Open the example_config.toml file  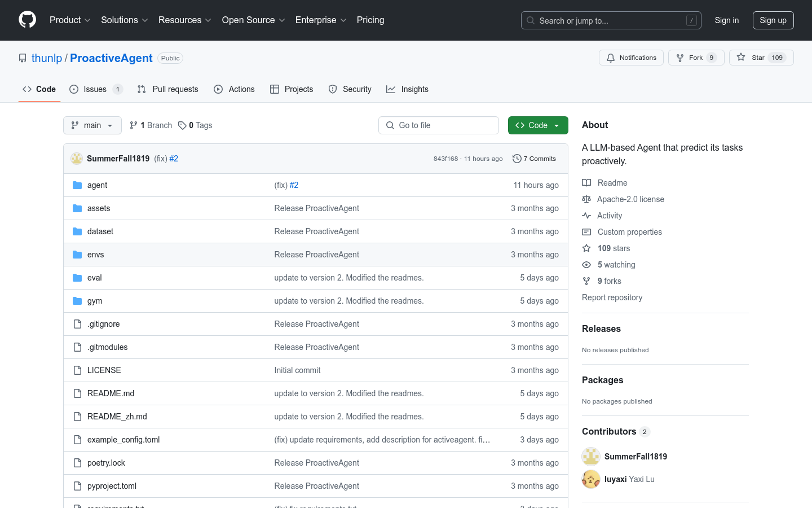(123, 440)
